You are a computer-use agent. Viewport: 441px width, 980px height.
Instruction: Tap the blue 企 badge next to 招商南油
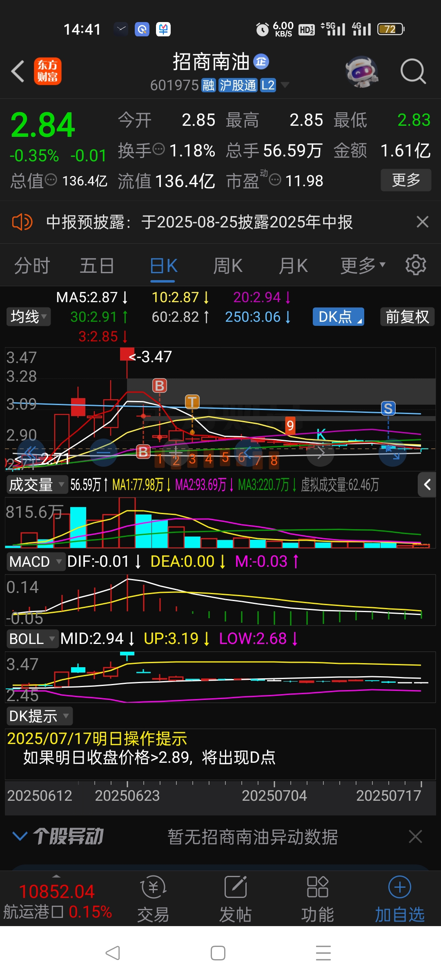pos(261,62)
